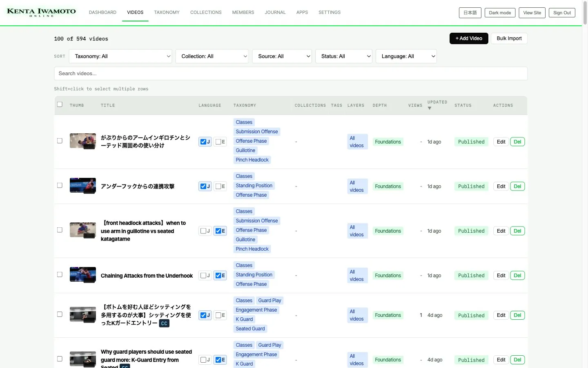The height and width of the screenshot is (368, 588).
Task: Focus the Search videos field
Action: (291, 74)
